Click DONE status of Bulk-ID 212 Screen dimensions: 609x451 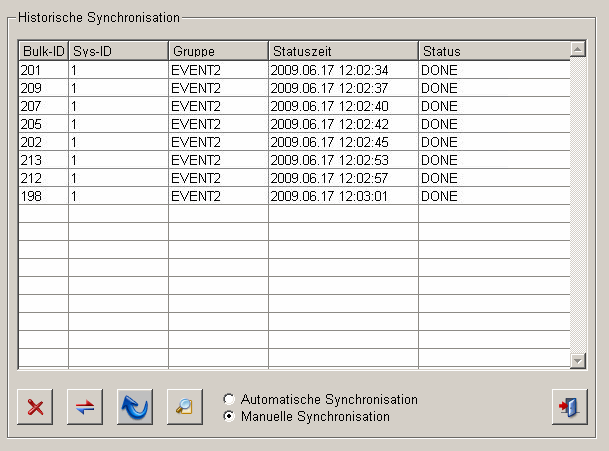point(439,178)
